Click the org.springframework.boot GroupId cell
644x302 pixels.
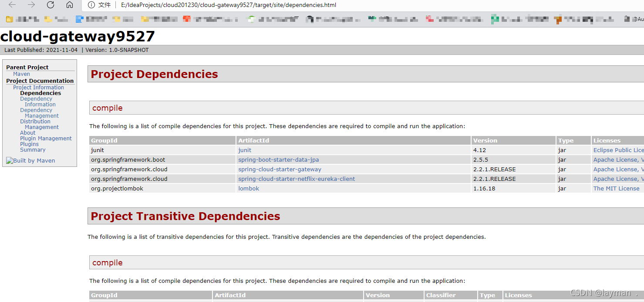click(x=162, y=159)
